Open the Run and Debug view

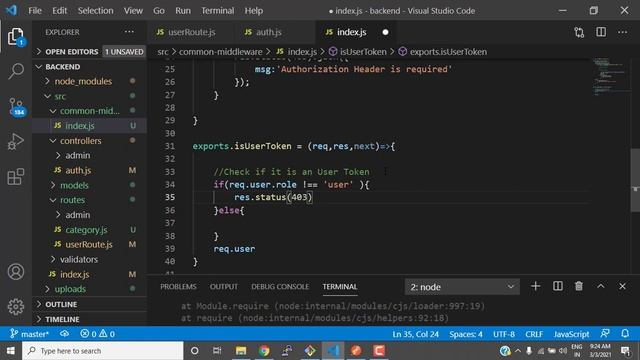click(16, 142)
